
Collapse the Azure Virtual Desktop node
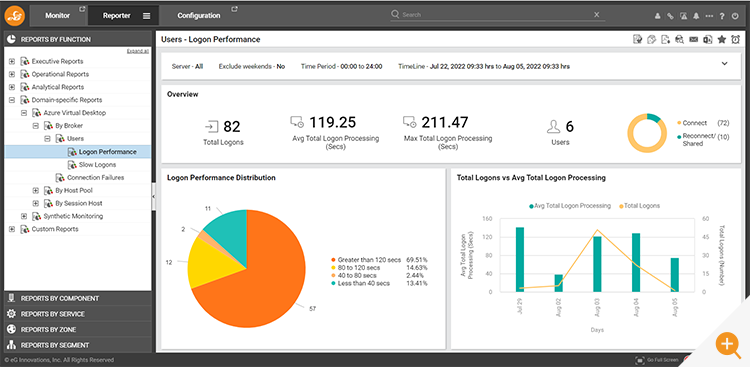coord(23,113)
